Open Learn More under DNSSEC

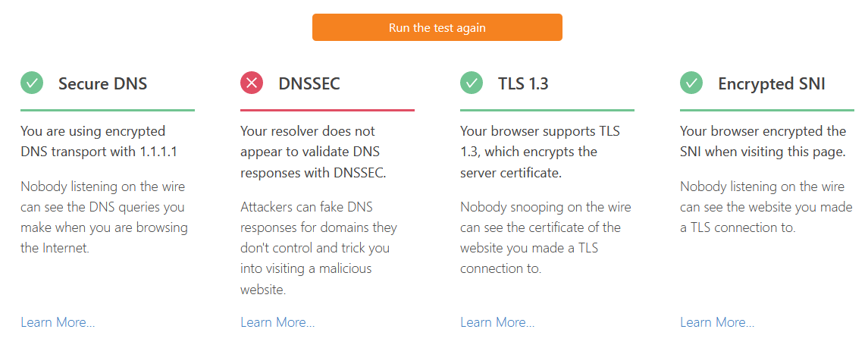pyautogui.click(x=277, y=322)
